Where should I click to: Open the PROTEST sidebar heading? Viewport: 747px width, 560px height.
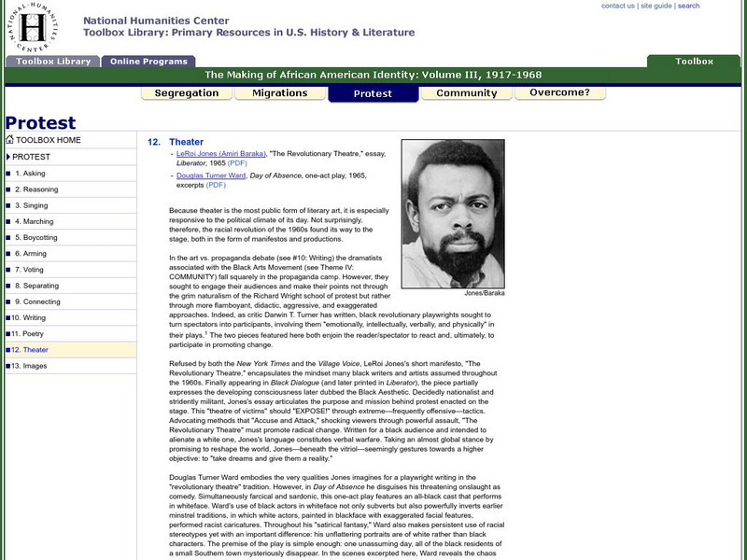click(x=31, y=157)
